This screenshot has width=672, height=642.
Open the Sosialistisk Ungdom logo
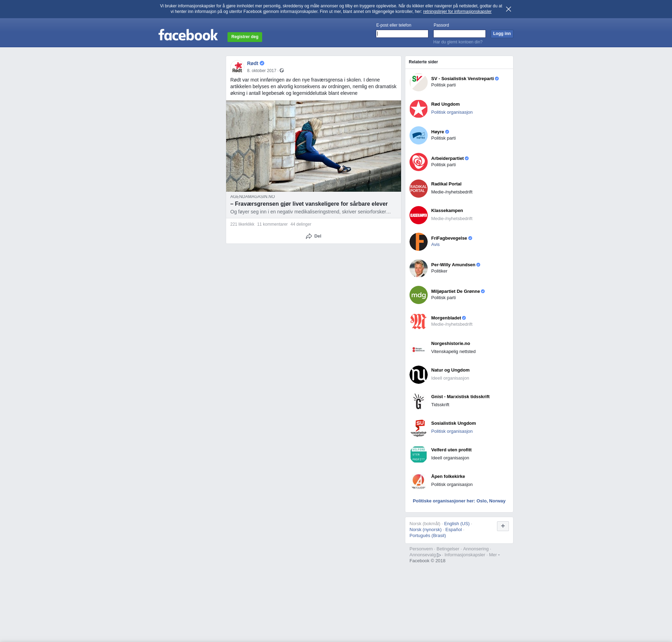coord(419,428)
